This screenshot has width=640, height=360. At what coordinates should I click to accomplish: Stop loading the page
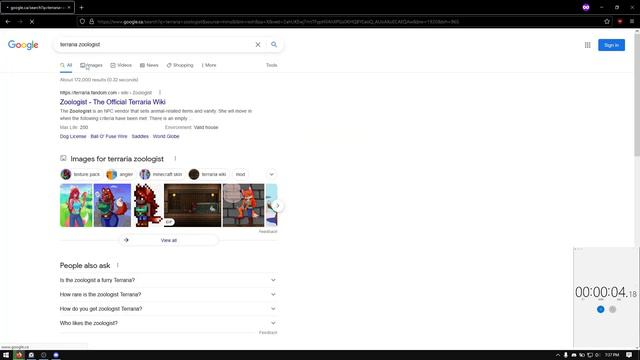[x=32, y=21]
